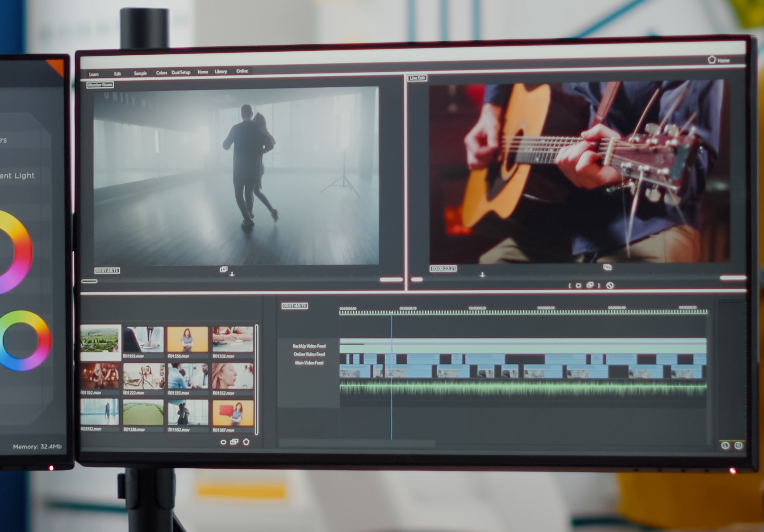Click the Home pentagon icon at top right
The width and height of the screenshot is (764, 532).
click(x=712, y=60)
